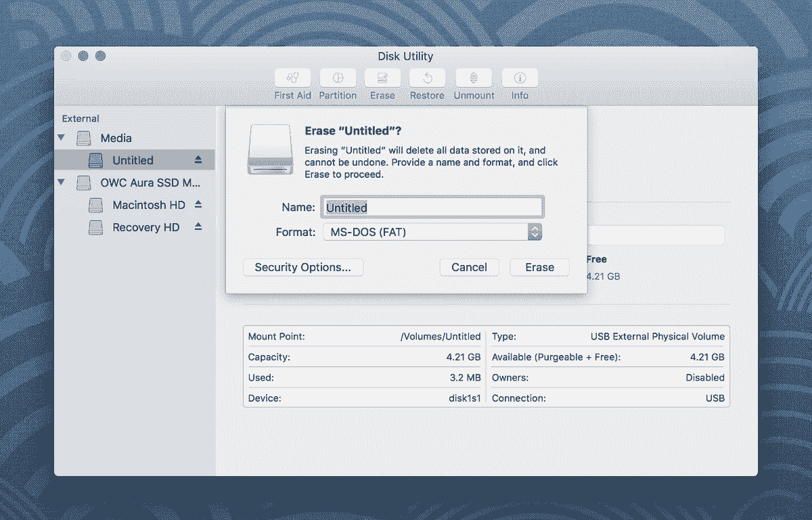This screenshot has height=520, width=812.
Task: Open the Format dropdown showing MS-DOS (FAT)
Action: tap(432, 231)
